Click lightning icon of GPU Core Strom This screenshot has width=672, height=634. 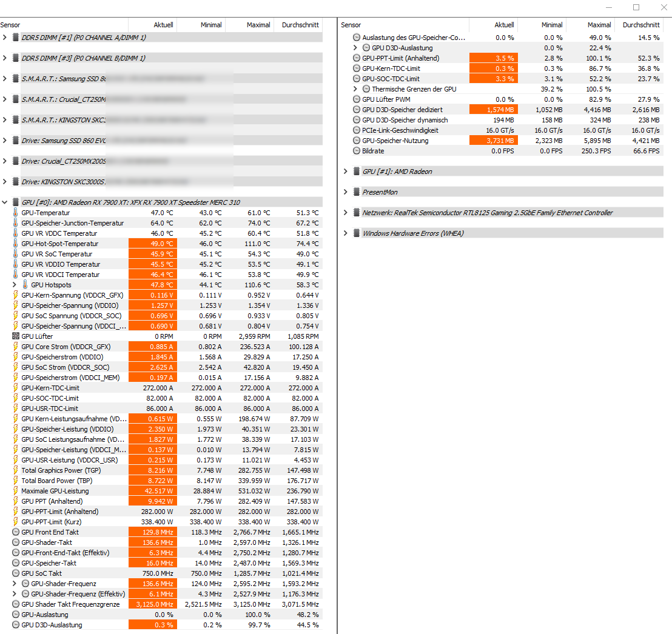15,347
